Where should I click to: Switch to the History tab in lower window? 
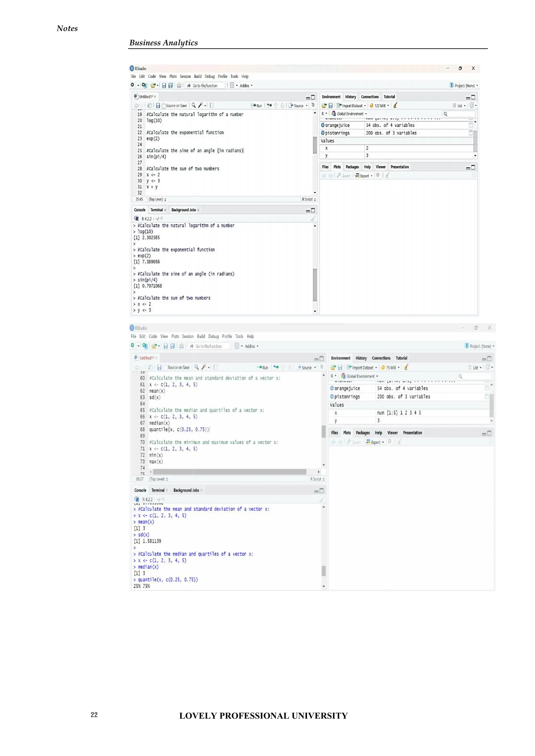coord(361,358)
